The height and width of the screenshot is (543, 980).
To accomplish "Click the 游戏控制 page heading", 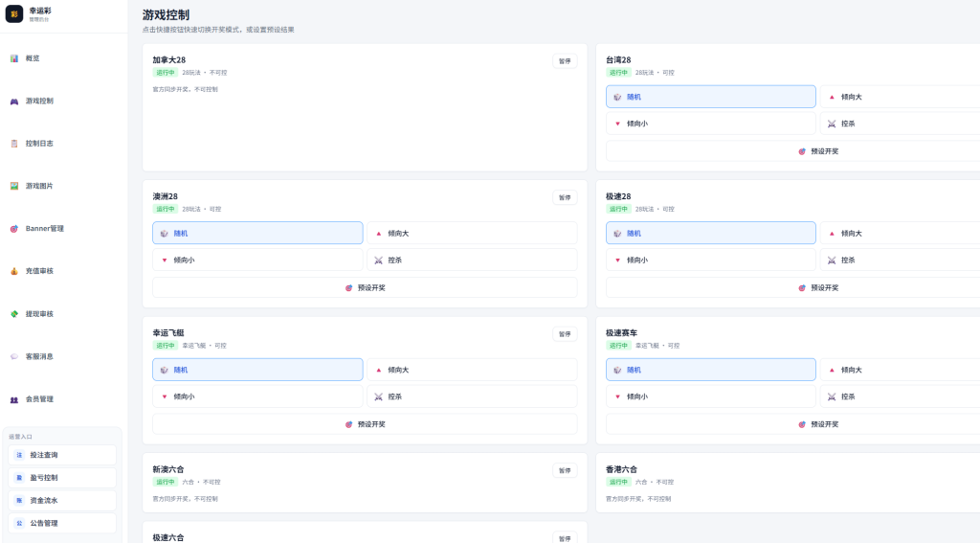I will pyautogui.click(x=166, y=14).
